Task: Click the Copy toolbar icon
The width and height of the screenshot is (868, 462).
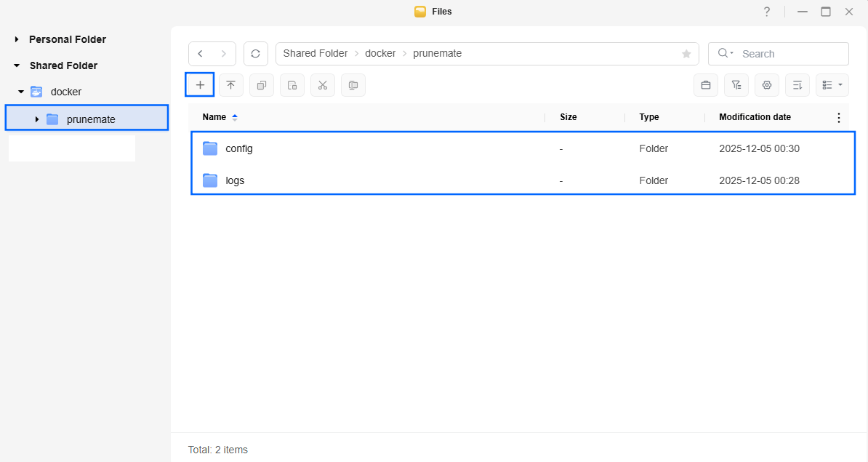Action: [261, 85]
